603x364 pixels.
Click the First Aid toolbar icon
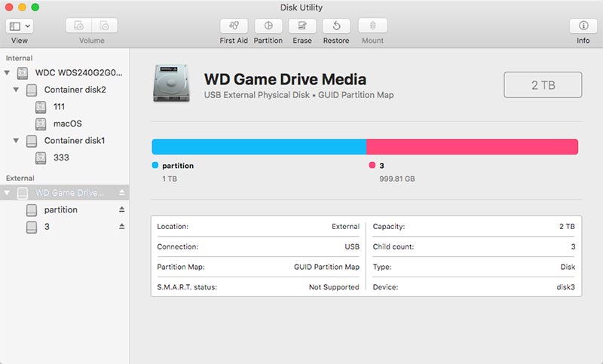pos(233,26)
